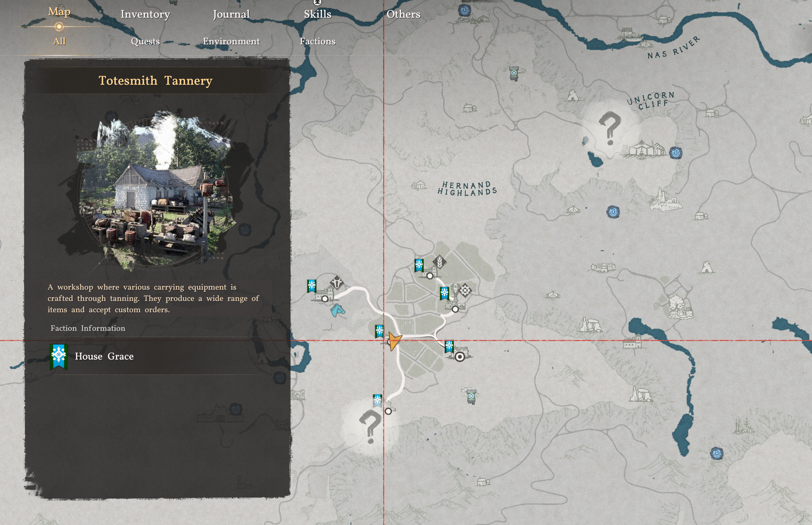
Task: Switch to the Journal tab
Action: pyautogui.click(x=231, y=14)
